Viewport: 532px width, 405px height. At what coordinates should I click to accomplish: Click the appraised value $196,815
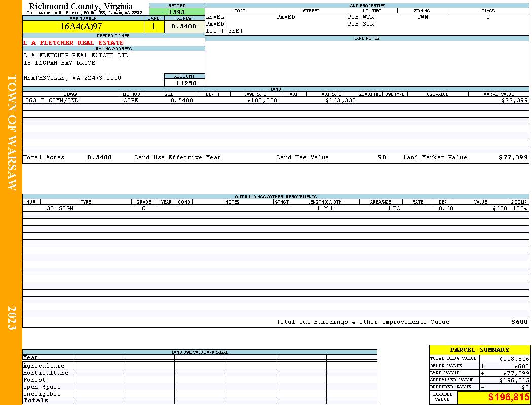pos(514,380)
